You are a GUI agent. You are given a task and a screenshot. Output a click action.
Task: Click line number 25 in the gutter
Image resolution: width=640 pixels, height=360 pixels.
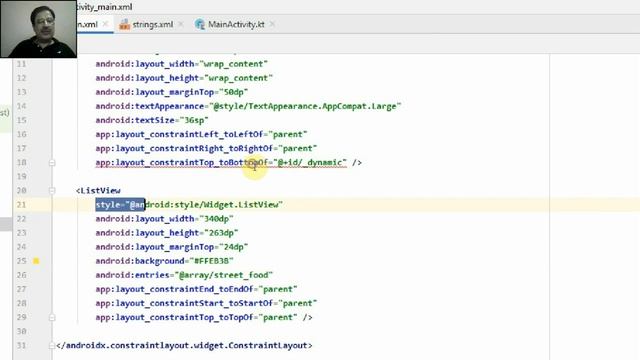21,261
